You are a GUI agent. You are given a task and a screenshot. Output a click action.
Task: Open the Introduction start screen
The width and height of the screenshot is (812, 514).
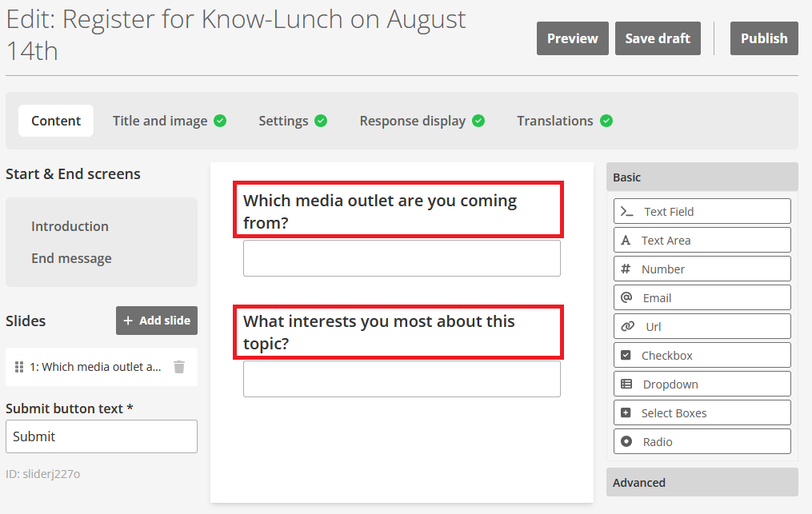(70, 226)
